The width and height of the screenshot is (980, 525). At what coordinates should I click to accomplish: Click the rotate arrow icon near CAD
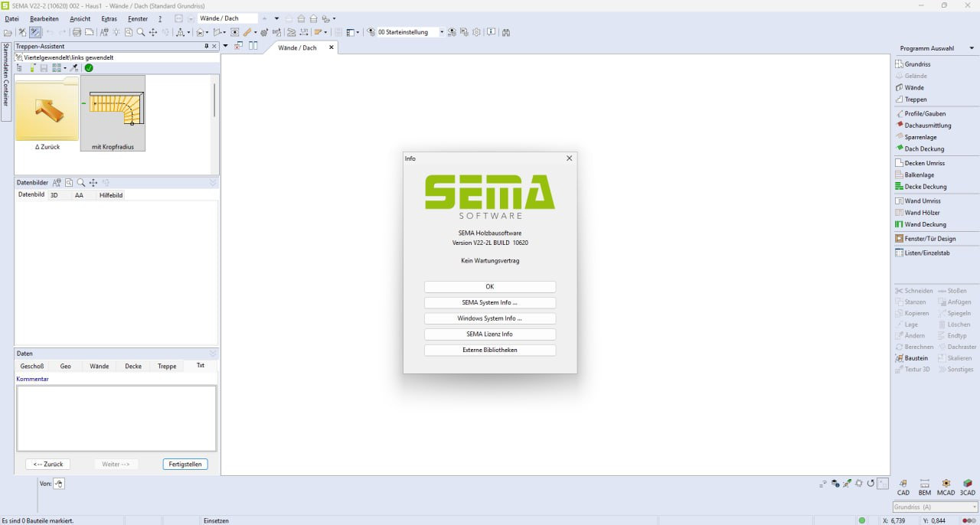(x=871, y=484)
